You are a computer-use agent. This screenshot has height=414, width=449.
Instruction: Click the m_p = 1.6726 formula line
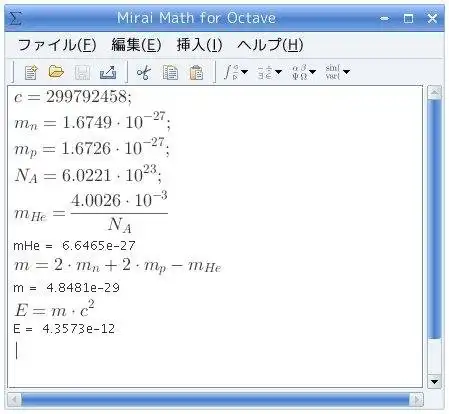92,148
